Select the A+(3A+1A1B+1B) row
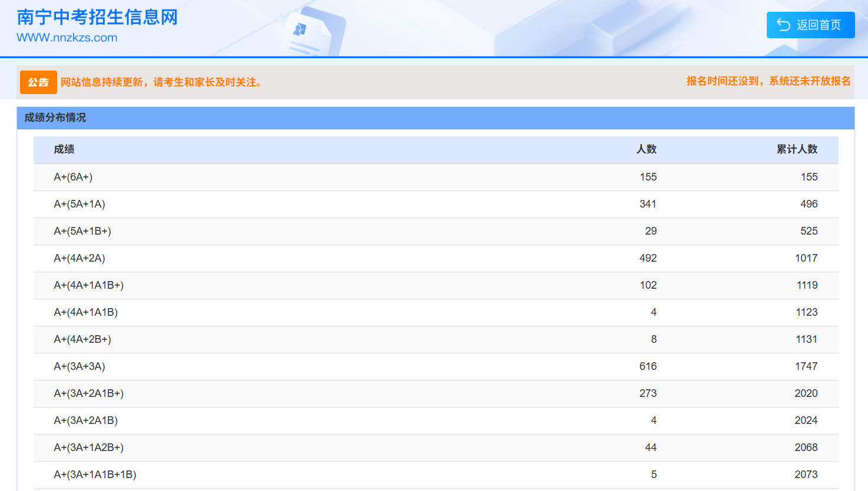 436,475
